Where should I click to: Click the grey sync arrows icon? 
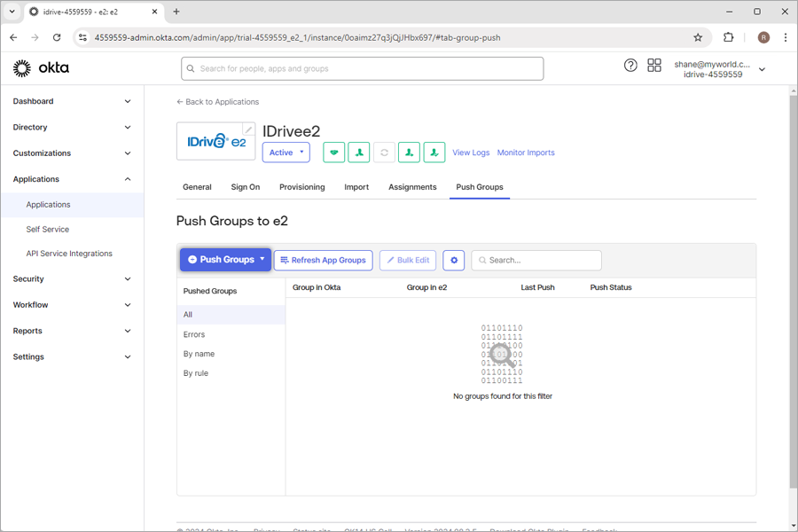tap(384, 153)
